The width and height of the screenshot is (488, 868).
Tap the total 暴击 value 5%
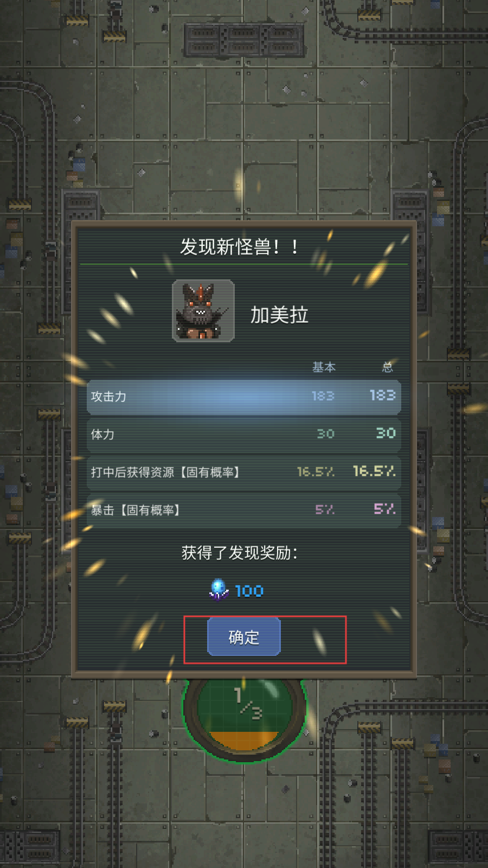(384, 508)
